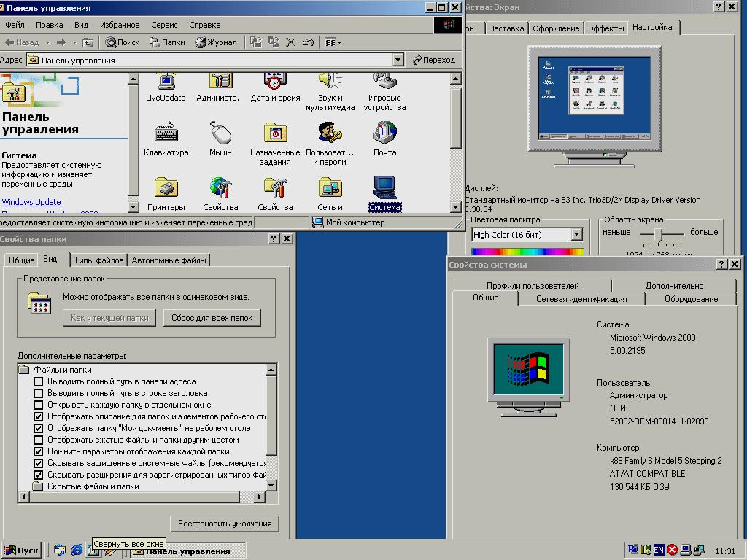This screenshot has height=560, width=747.
Task: Open the Вид menu
Action: [x=82, y=25]
